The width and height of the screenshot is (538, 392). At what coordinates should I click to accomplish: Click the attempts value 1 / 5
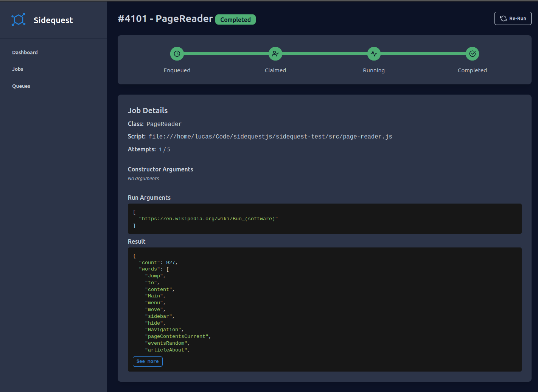(165, 149)
